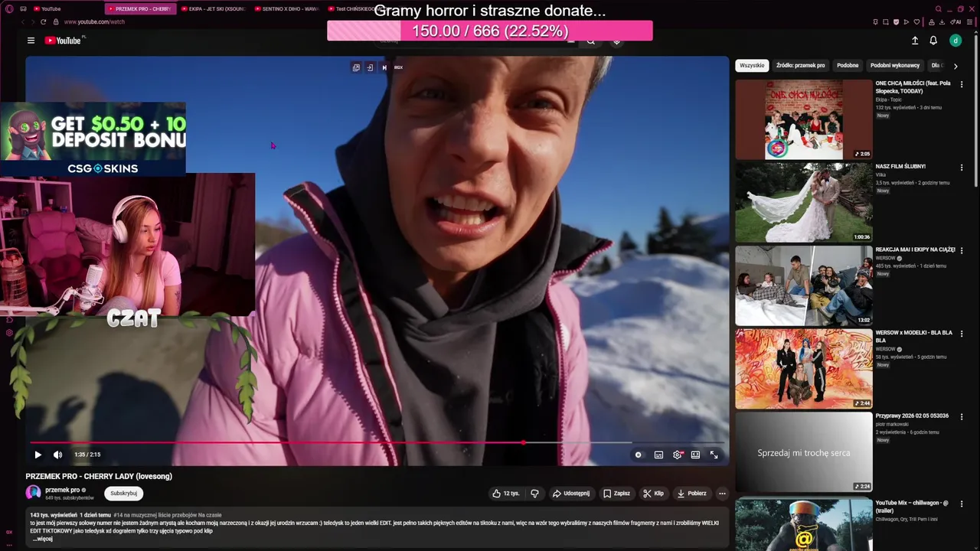This screenshot has width=980, height=551.
Task: Open the player settings gear
Action: (678, 455)
